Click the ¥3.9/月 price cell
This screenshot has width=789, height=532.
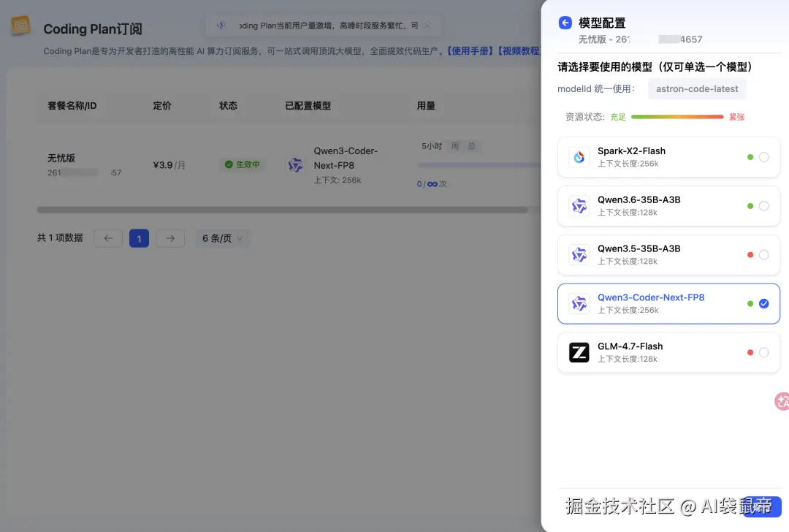[x=169, y=165]
